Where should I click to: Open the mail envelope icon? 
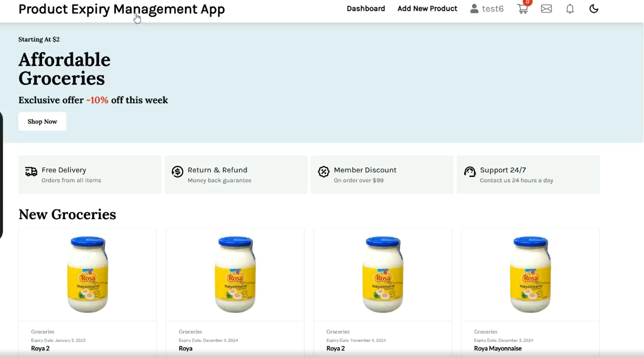point(546,9)
